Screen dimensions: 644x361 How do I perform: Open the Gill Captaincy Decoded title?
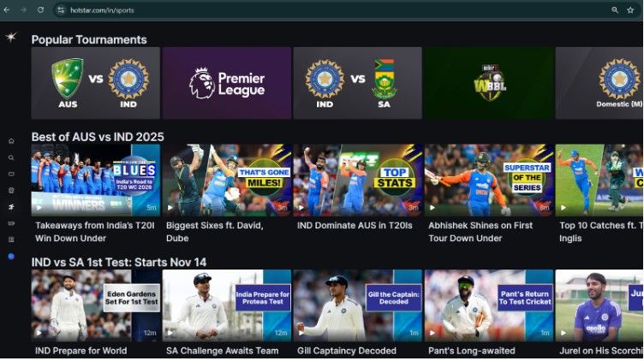click(347, 351)
